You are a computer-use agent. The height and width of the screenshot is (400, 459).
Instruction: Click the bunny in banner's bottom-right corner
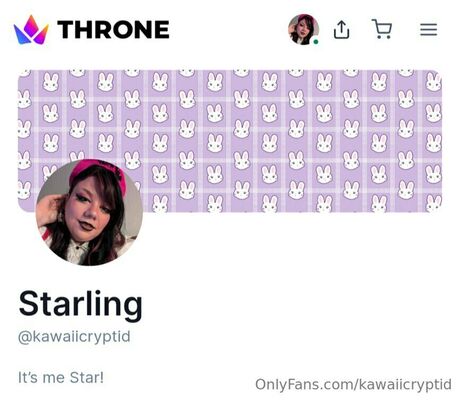tap(433, 204)
